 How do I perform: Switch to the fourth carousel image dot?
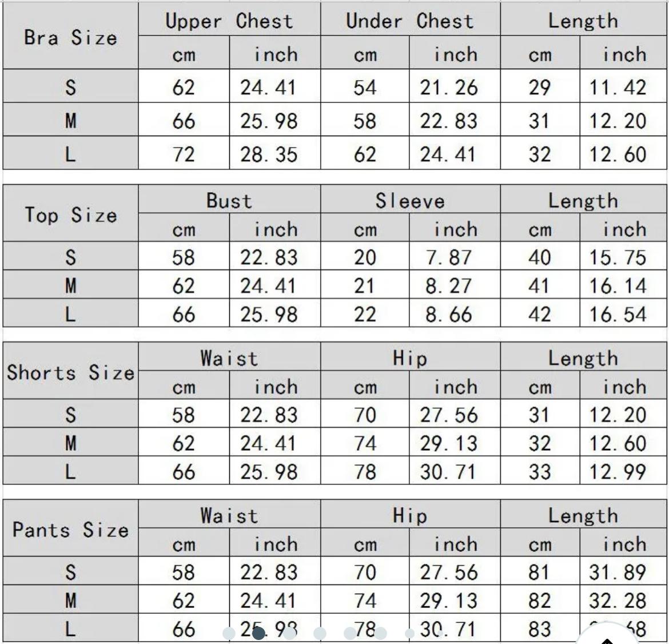coord(320,633)
